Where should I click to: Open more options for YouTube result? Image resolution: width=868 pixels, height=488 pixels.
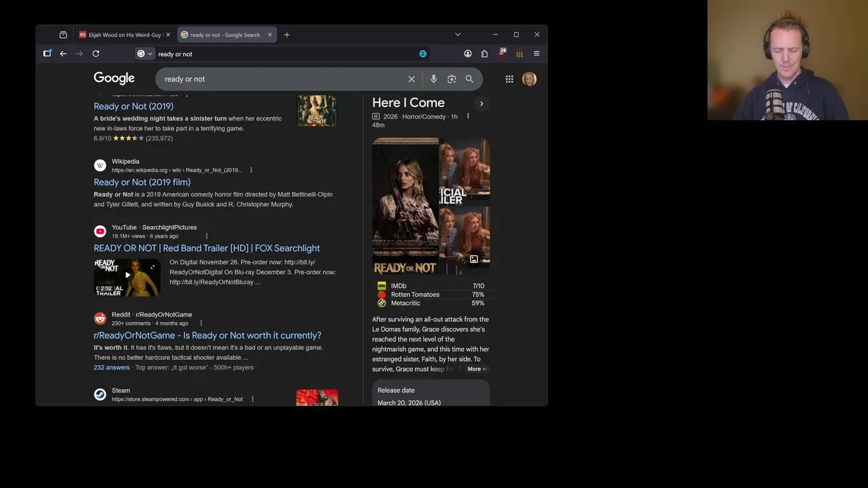pyautogui.click(x=206, y=236)
